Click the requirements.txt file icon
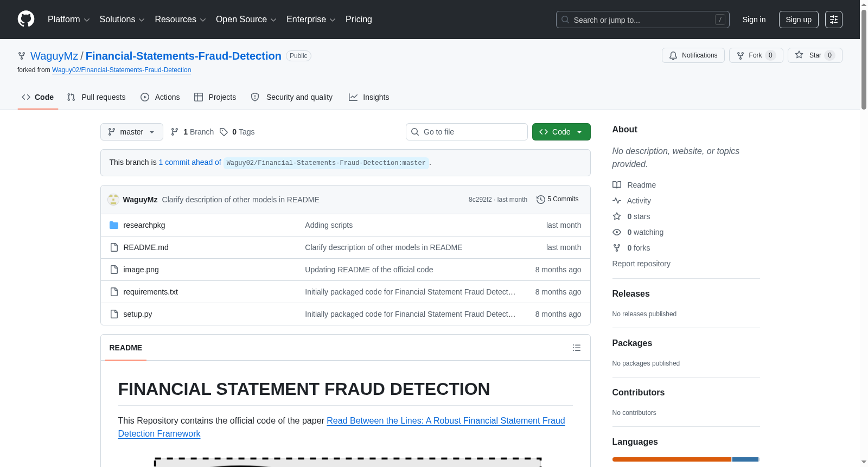Image resolution: width=868 pixels, height=467 pixels. pos(114,292)
